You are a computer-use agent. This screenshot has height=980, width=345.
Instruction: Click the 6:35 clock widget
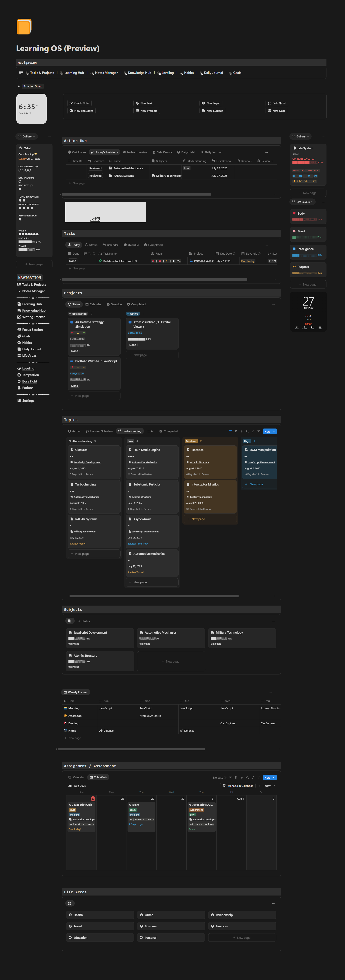[x=31, y=109]
